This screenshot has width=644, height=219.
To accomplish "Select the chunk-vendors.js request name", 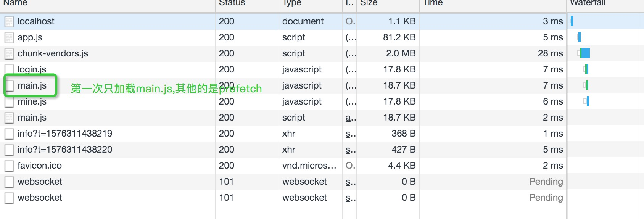I will 53,53.
